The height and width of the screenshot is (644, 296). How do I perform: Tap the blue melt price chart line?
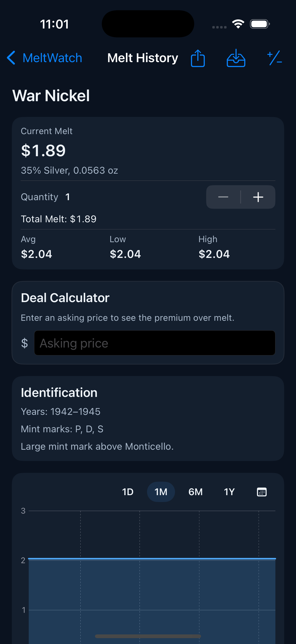pyautogui.click(x=152, y=559)
